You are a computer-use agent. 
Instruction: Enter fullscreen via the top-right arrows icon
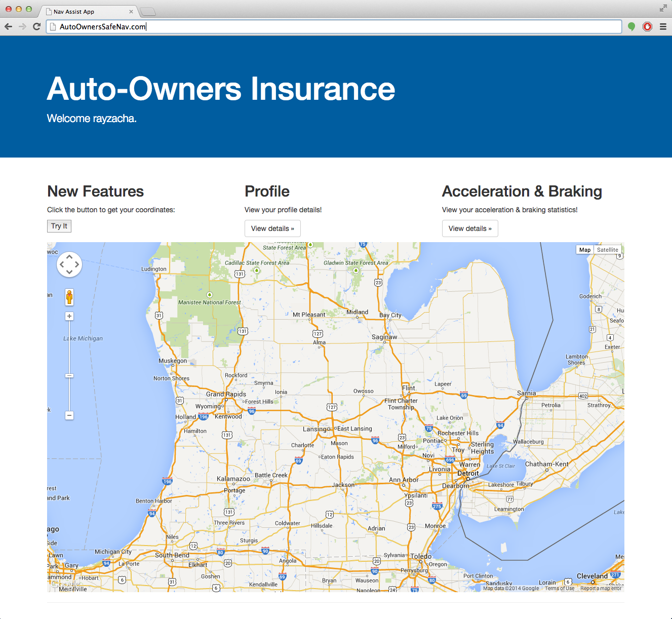click(663, 8)
